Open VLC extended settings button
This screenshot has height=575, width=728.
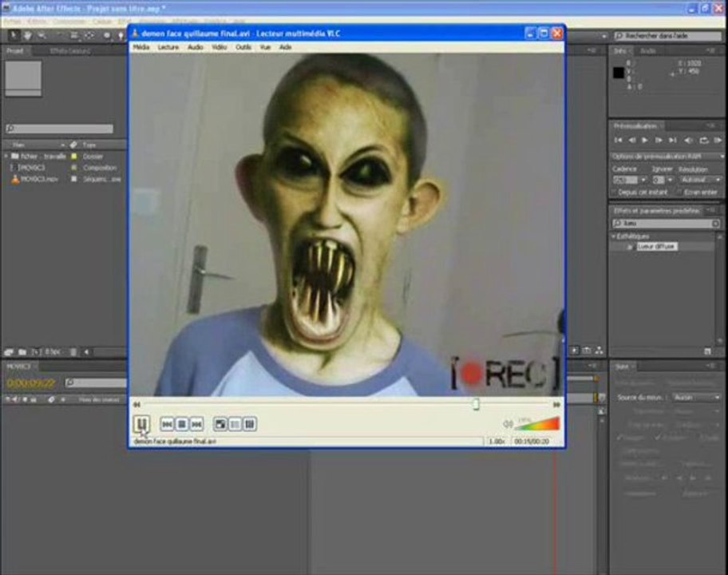[251, 424]
